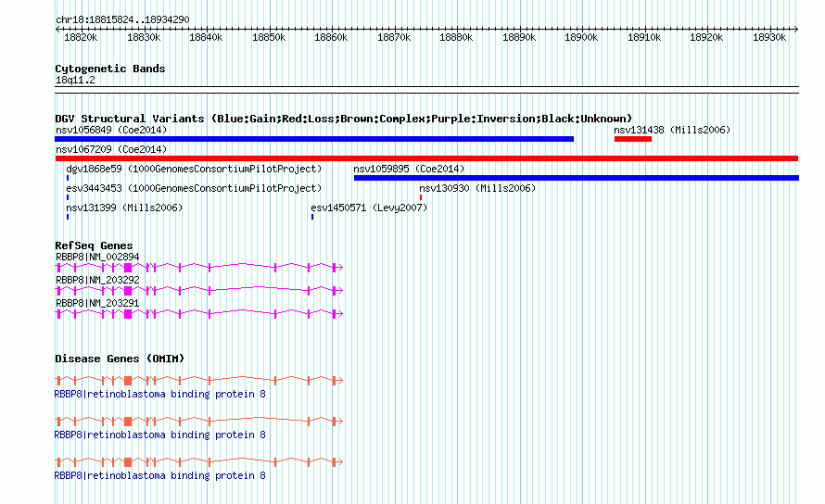Click the 18910k ruler label

point(644,37)
